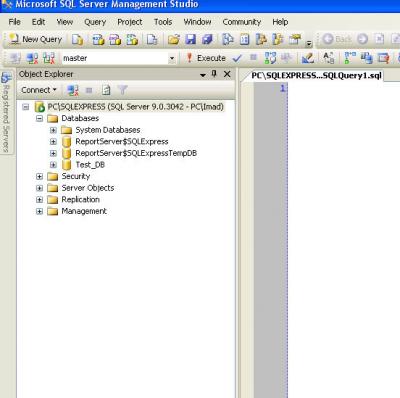Show the Registered Servers window from toolbar
The width and height of the screenshot is (400, 398).
coord(228,40)
